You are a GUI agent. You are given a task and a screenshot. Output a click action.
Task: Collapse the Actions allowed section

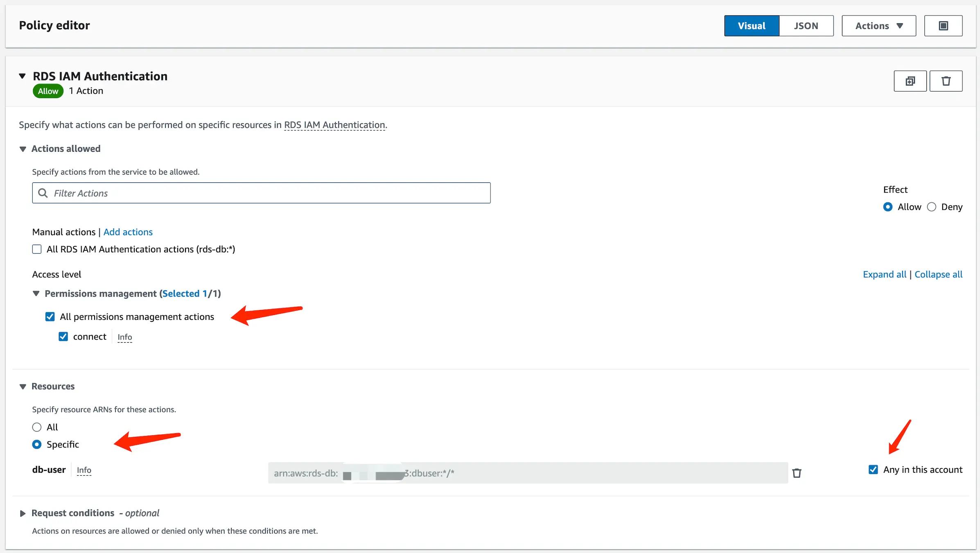coord(23,149)
